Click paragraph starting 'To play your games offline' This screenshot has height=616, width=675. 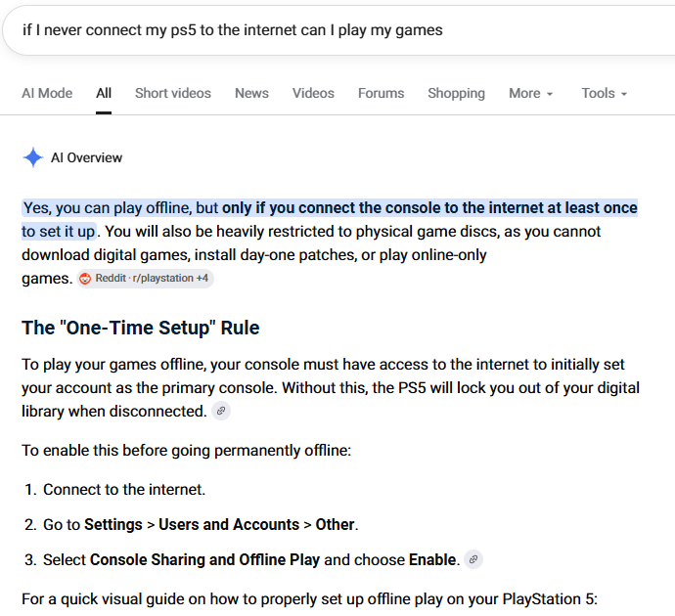[331, 387]
